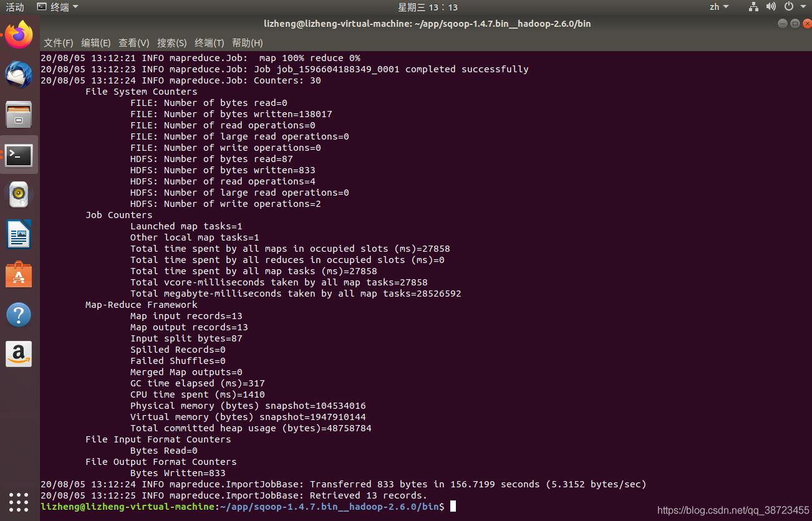The image size is (812, 521).
Task: Expand the zh input language dropdown
Action: pyautogui.click(x=718, y=7)
